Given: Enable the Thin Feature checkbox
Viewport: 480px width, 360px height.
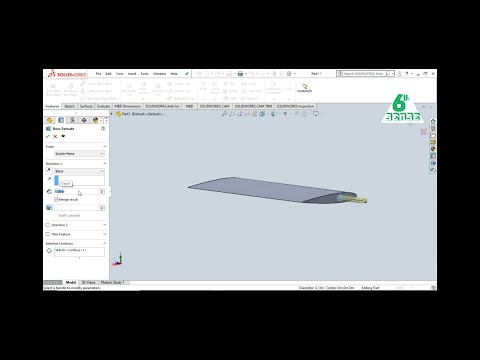Looking at the screenshot, I should point(47,234).
